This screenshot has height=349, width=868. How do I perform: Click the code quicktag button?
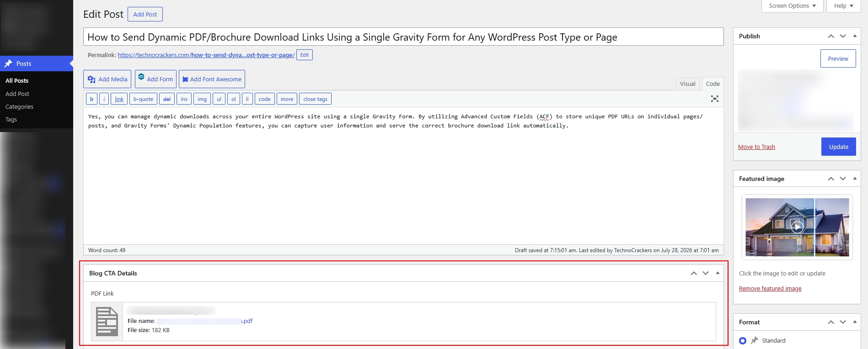[265, 99]
